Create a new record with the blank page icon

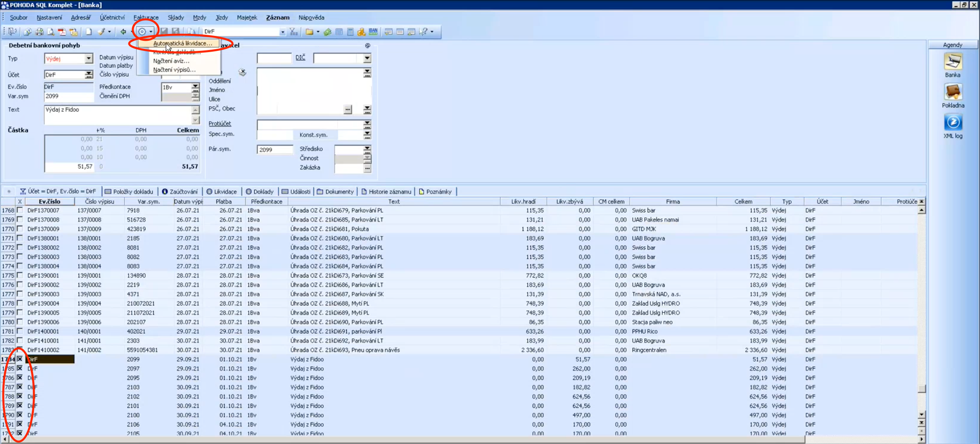pyautogui.click(x=88, y=31)
